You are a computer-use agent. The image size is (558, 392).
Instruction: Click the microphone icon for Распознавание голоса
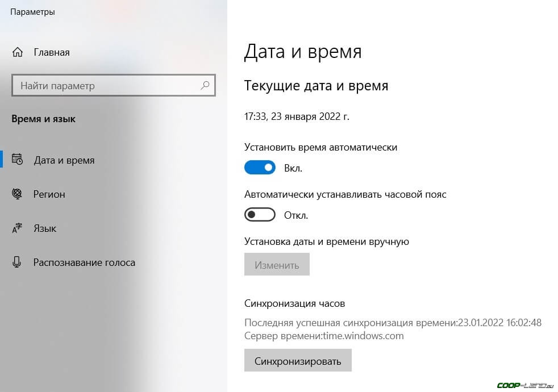click(17, 262)
